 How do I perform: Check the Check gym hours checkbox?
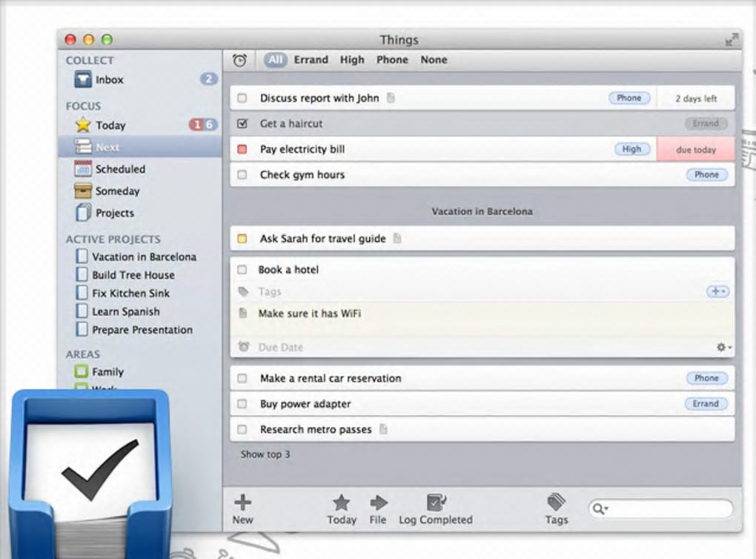pos(242,175)
